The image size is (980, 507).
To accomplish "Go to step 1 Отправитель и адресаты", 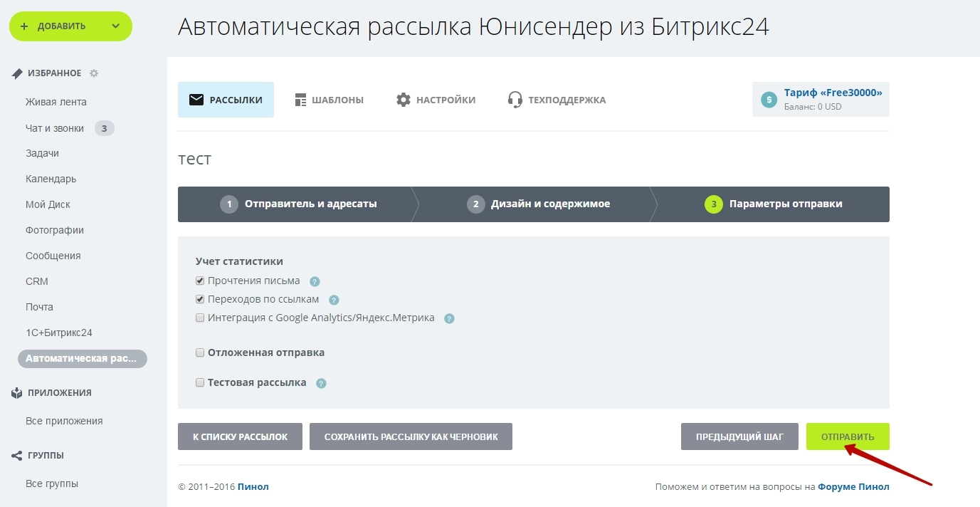I will (299, 204).
